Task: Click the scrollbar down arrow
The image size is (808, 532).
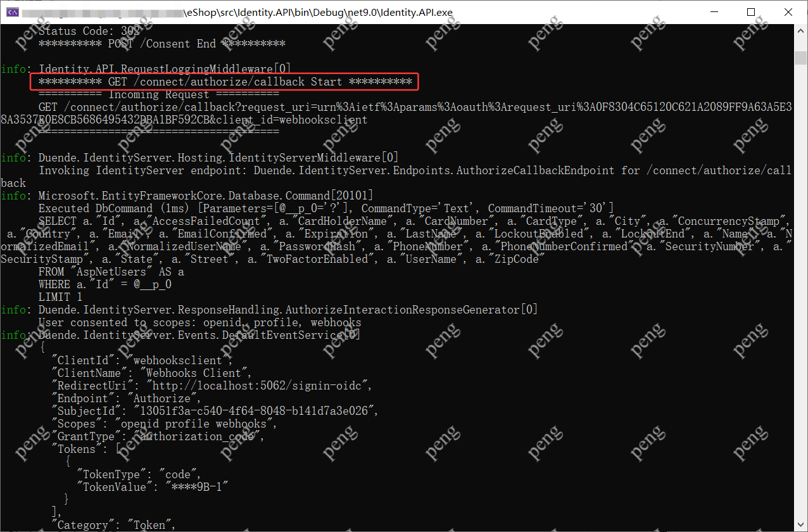Action: (801, 525)
